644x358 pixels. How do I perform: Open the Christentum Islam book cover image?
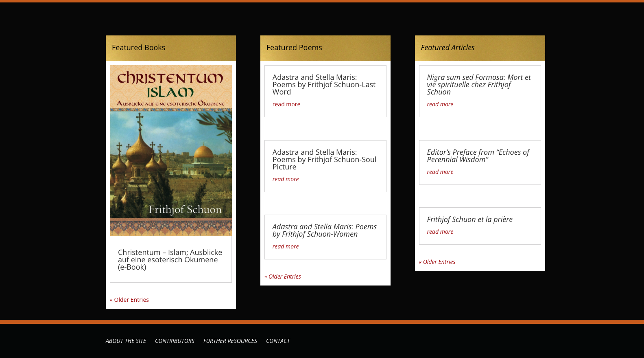pyautogui.click(x=171, y=151)
